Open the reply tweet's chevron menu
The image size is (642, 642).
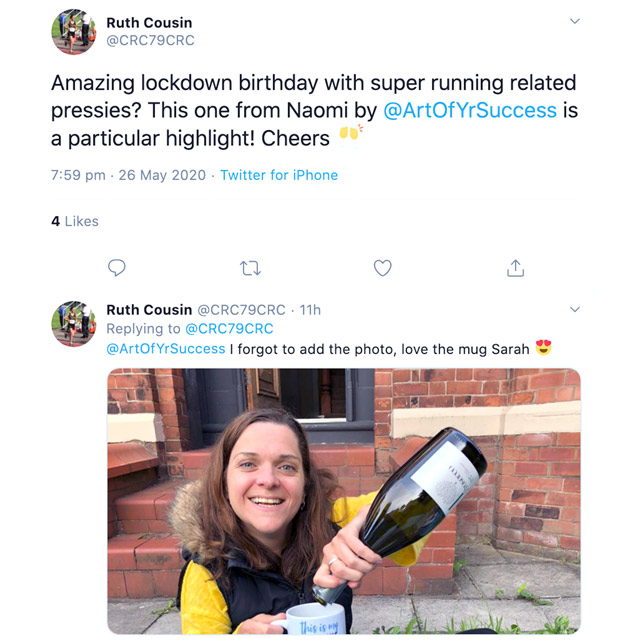coord(574,309)
